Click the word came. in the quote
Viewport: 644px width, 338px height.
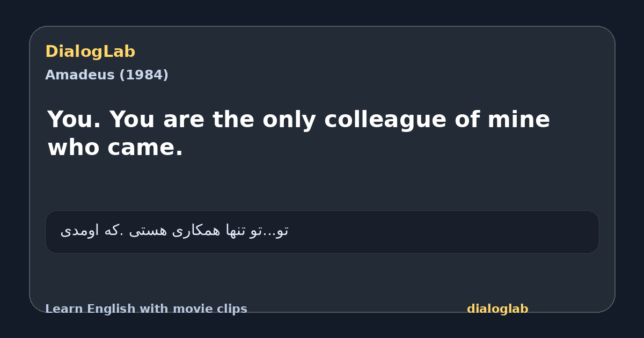point(145,148)
